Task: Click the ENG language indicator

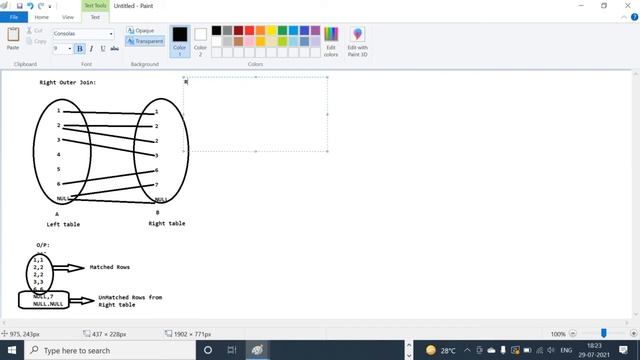Action: click(x=566, y=350)
